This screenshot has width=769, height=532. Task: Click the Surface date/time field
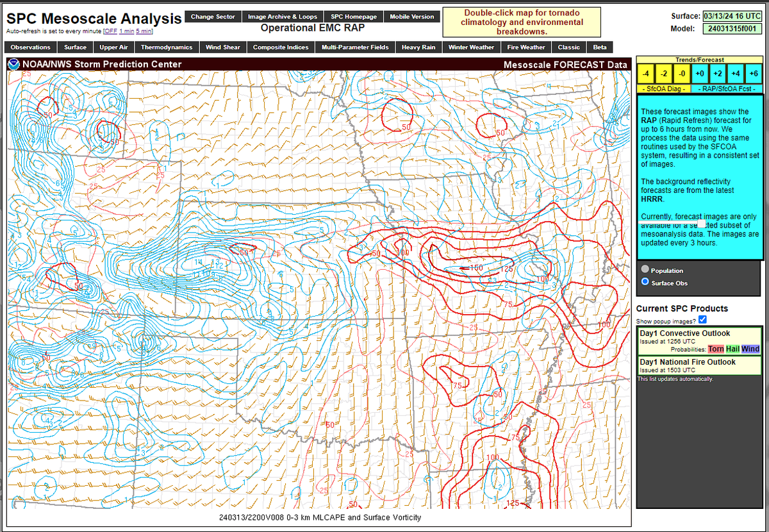(732, 16)
